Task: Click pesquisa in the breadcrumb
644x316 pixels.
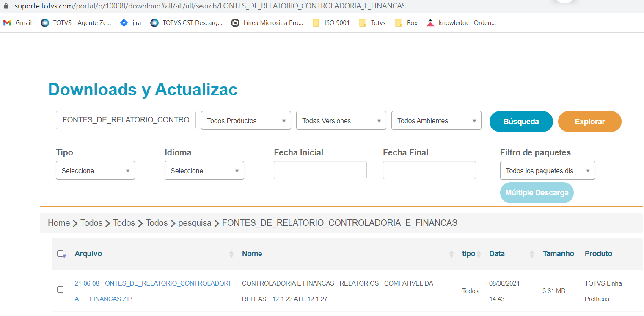Action: click(195, 223)
